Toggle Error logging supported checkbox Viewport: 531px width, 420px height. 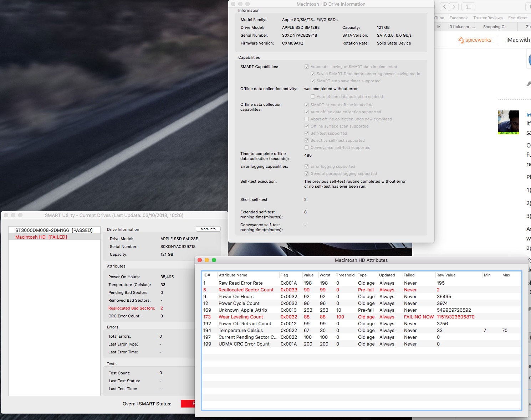pos(307,166)
